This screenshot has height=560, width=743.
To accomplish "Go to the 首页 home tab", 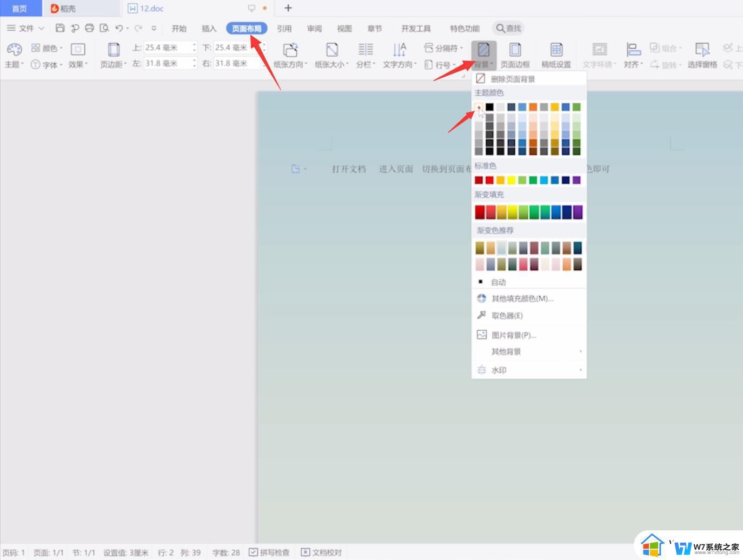I will coord(20,8).
